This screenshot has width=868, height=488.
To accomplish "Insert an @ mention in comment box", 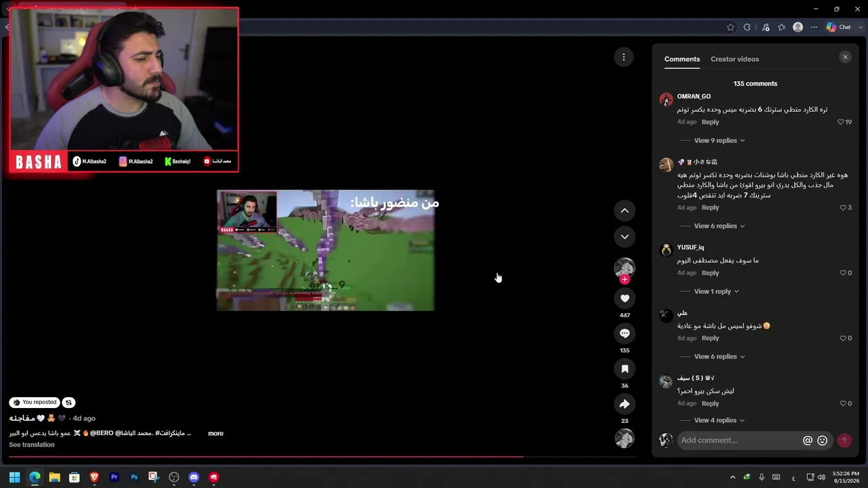I will [x=808, y=441].
